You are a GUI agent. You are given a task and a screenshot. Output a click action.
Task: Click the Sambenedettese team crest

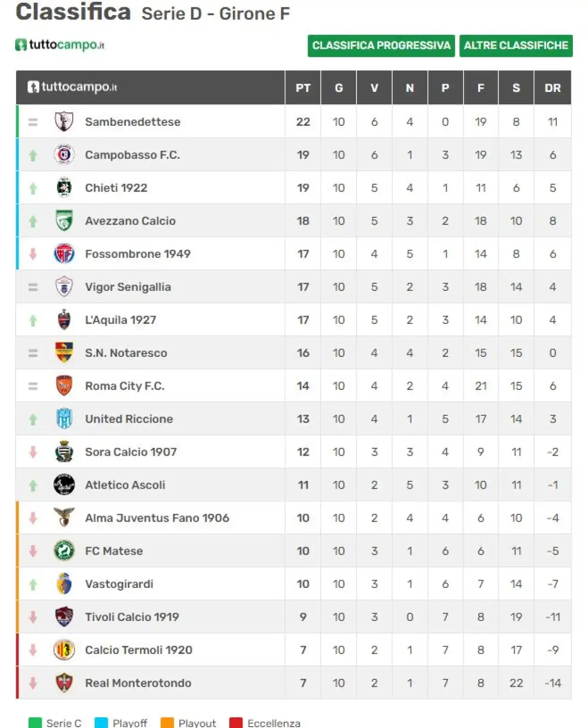(64, 122)
